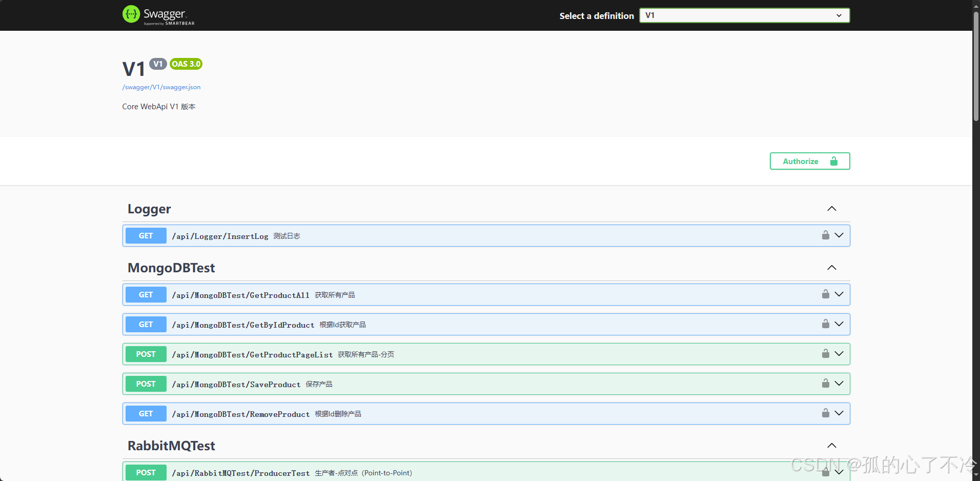Open the /api/MongoDBTest/GetProductPageList path
The image size is (980, 481).
click(x=252, y=355)
